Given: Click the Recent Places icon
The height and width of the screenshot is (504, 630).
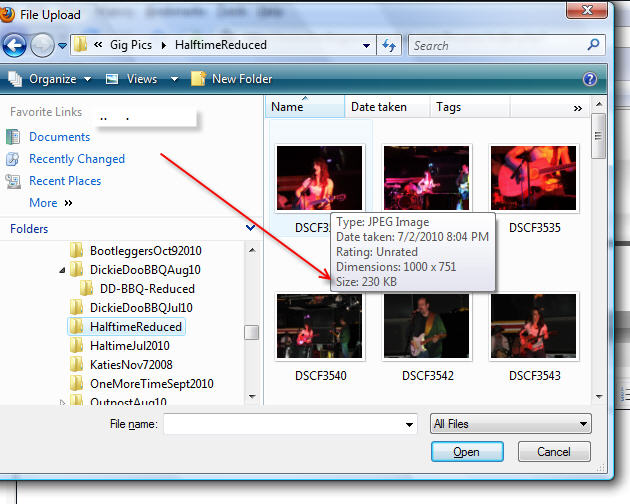Looking at the screenshot, I should (13, 181).
